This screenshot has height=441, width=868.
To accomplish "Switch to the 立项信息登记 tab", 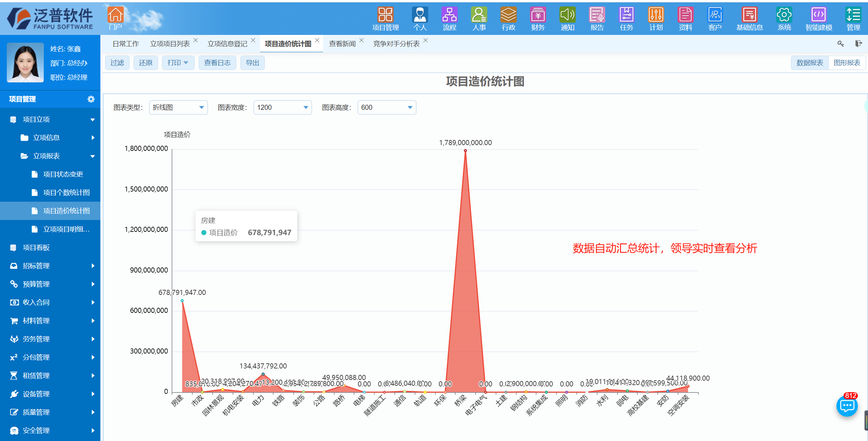I will 227,44.
